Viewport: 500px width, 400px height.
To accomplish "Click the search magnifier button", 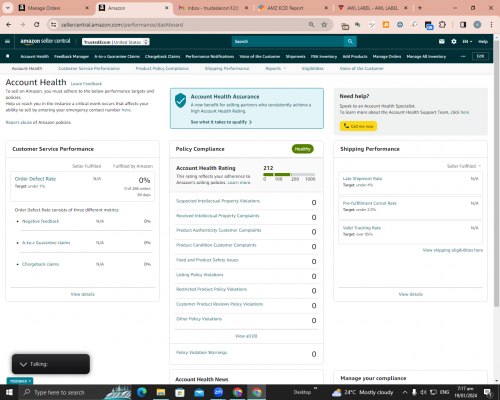I will 350,41.
